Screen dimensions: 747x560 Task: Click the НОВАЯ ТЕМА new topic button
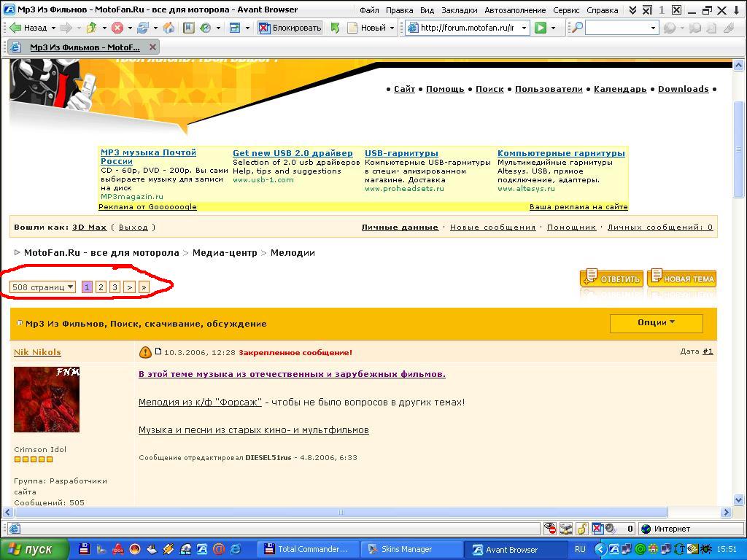pyautogui.click(x=682, y=278)
